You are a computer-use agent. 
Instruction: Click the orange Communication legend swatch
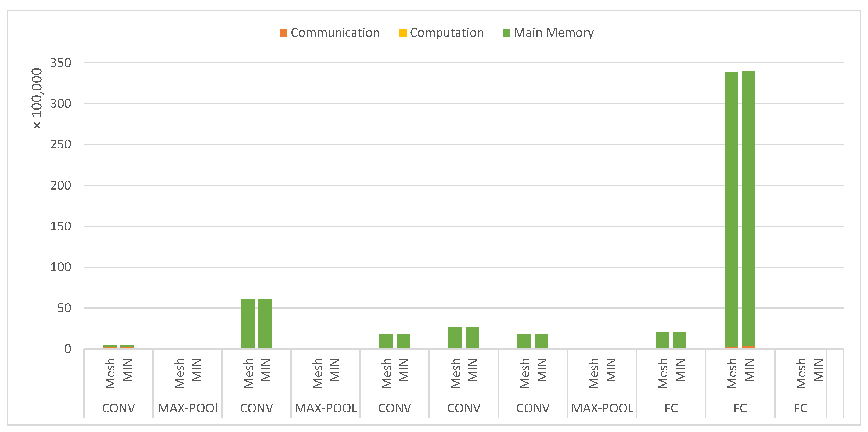(x=283, y=33)
